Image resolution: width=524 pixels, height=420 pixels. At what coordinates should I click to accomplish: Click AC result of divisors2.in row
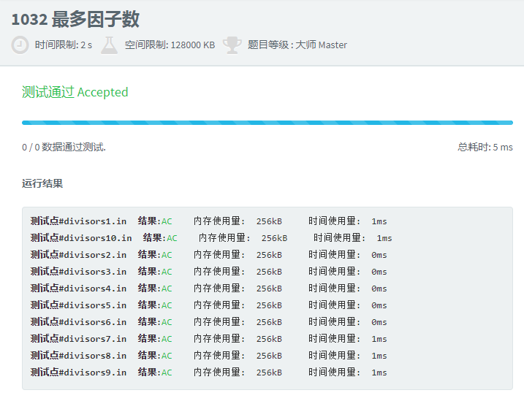point(167,255)
